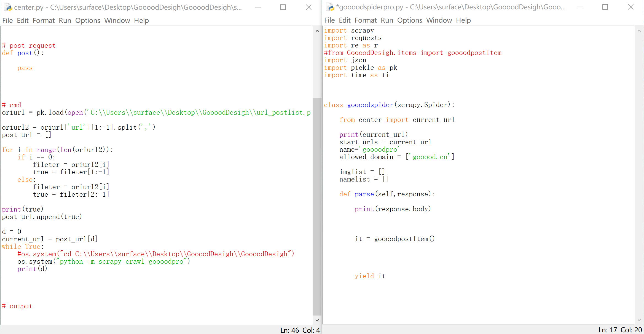Click the 'while True:' line
The image size is (644, 334).
[23, 247]
